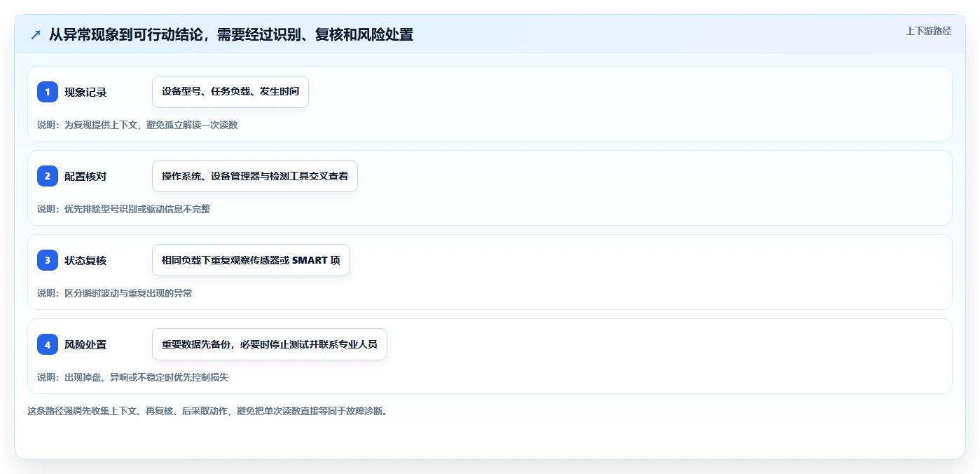
Task: Select the step 4 number badge
Action: pyautogui.click(x=48, y=344)
